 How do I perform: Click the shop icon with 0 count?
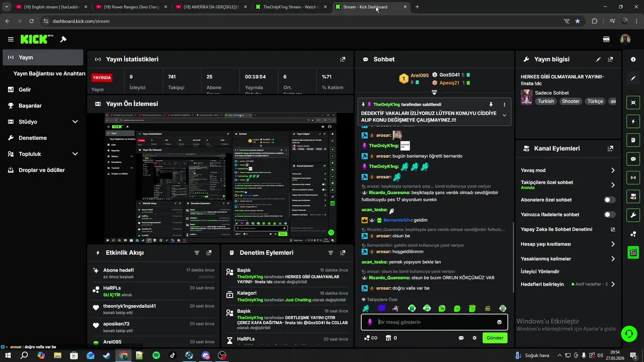[x=391, y=338]
